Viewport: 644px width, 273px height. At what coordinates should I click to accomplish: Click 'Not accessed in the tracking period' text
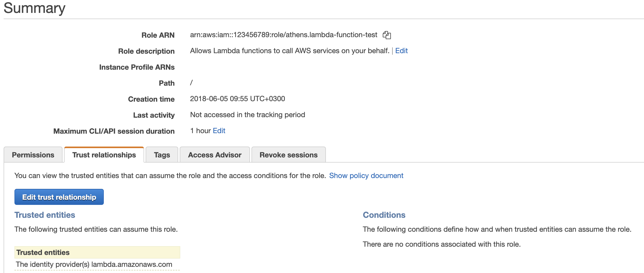point(248,115)
